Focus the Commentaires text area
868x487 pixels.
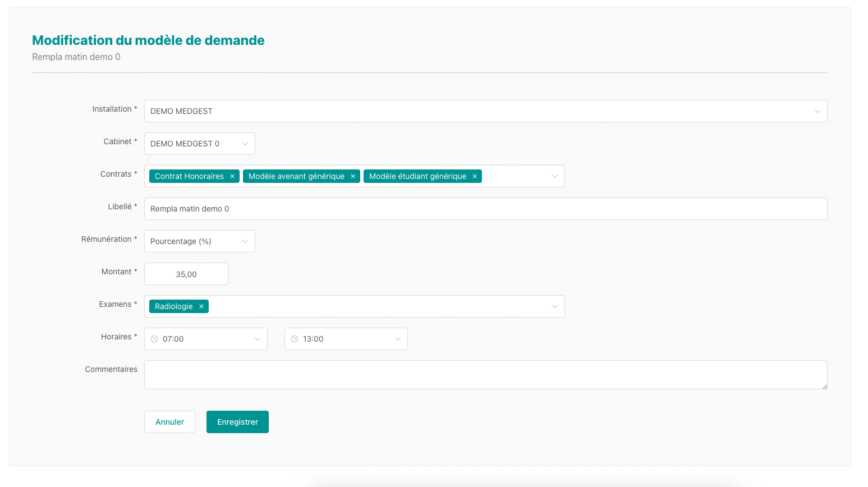(485, 374)
